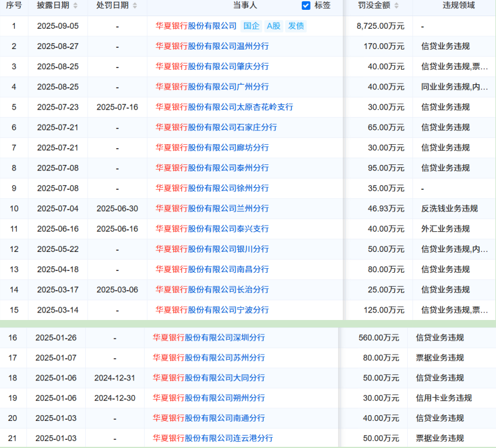Image resolution: width=496 pixels, height=448 pixels.
Task: Select the 25.00万元 penalty amount
Action: (386, 289)
